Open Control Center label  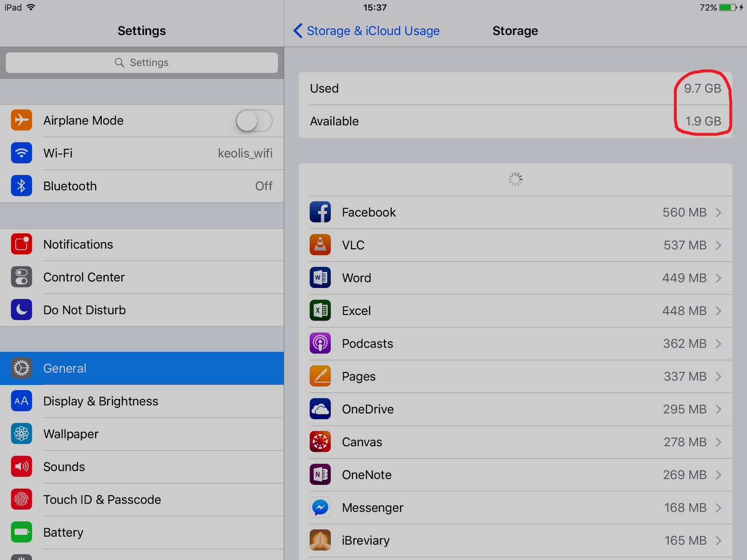pyautogui.click(x=84, y=277)
